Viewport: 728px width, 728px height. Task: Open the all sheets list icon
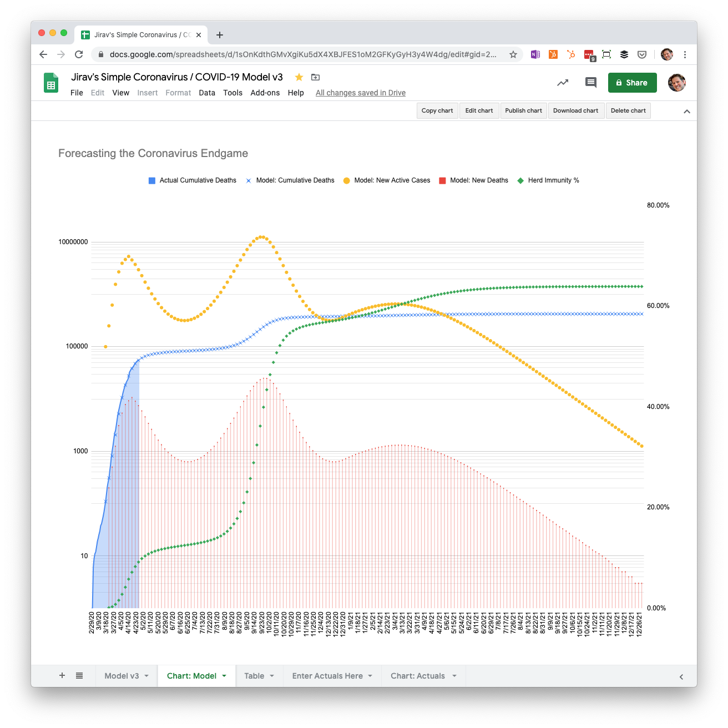[x=79, y=676]
